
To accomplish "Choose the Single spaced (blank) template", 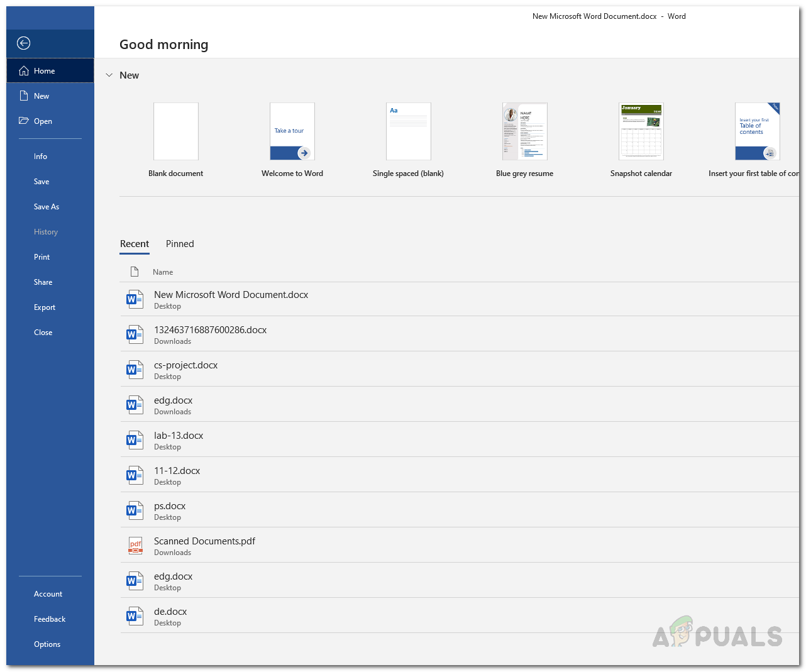I will (409, 131).
